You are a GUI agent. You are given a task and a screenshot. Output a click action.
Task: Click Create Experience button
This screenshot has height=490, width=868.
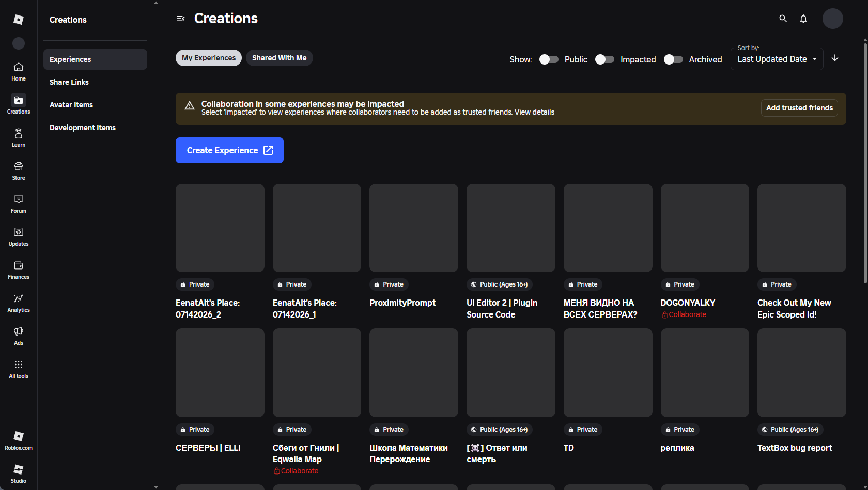(x=229, y=150)
